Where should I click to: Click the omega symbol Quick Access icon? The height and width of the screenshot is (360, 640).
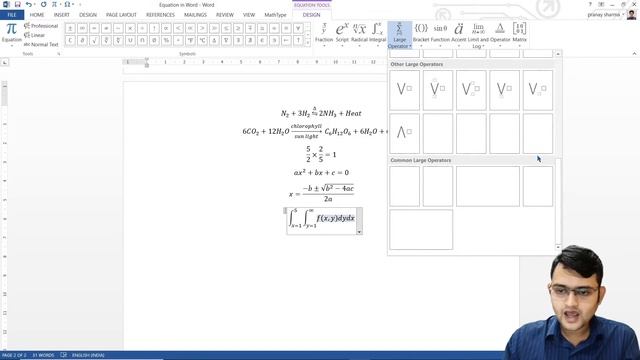coord(67,4)
